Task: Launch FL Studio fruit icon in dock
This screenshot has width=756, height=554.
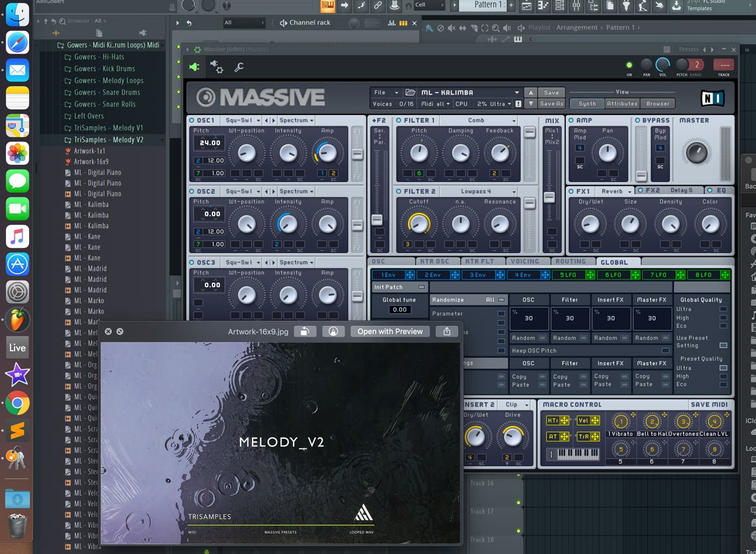Action: coord(18,320)
